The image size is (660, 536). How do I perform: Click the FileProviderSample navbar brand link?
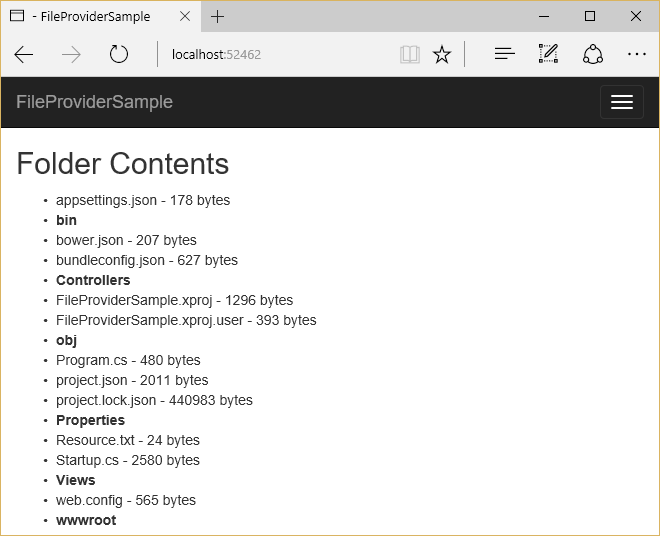coord(94,102)
